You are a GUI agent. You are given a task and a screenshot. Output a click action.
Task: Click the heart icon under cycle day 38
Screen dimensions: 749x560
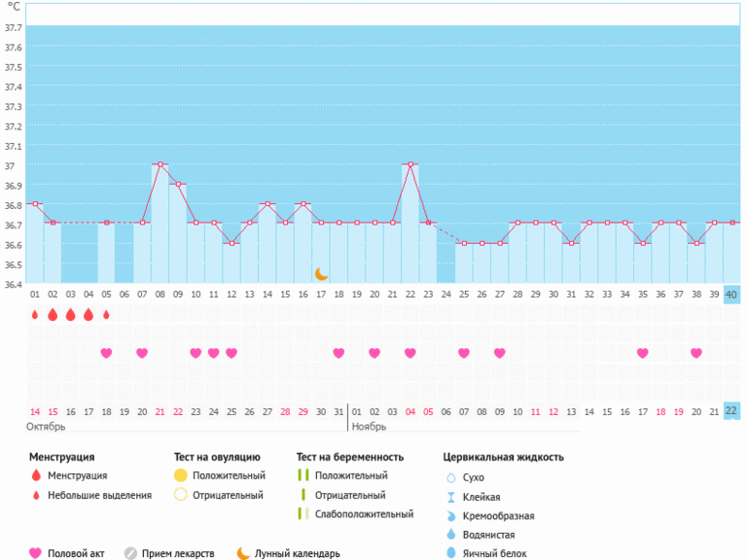[x=696, y=353]
